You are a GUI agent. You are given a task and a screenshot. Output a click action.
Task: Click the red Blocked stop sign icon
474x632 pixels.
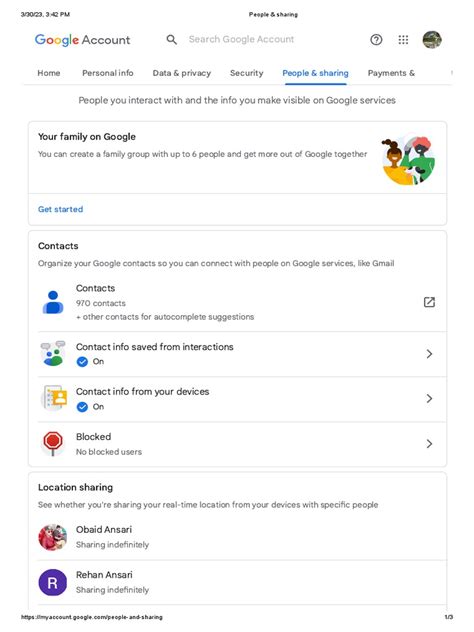point(53,443)
